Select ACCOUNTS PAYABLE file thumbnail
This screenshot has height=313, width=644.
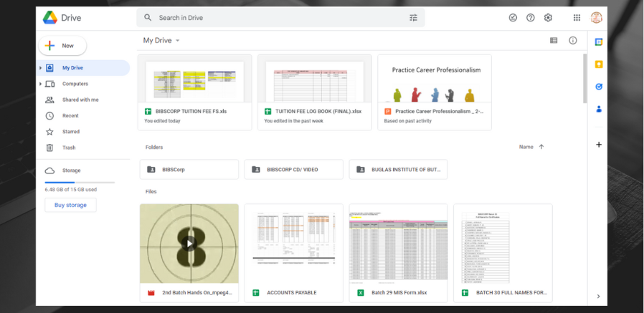click(293, 244)
